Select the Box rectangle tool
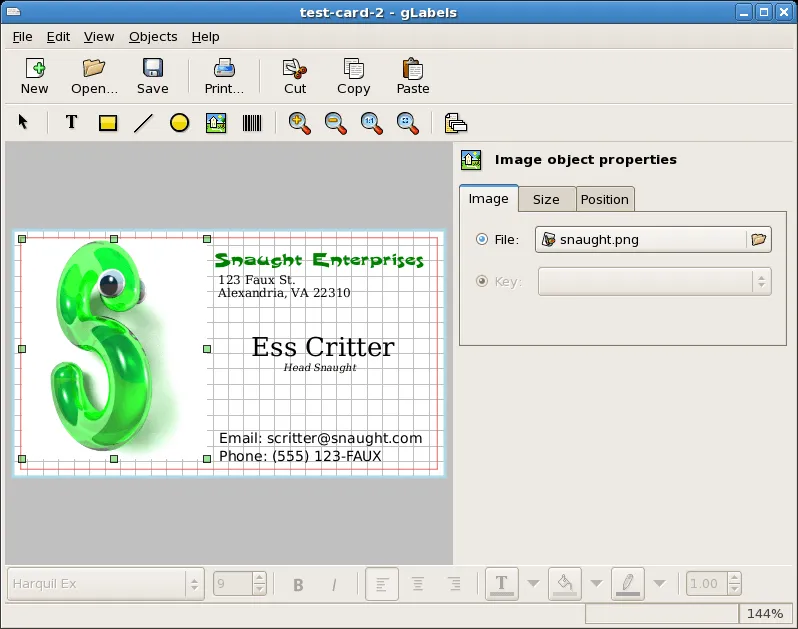Viewport: 798px width, 629px height. click(108, 123)
